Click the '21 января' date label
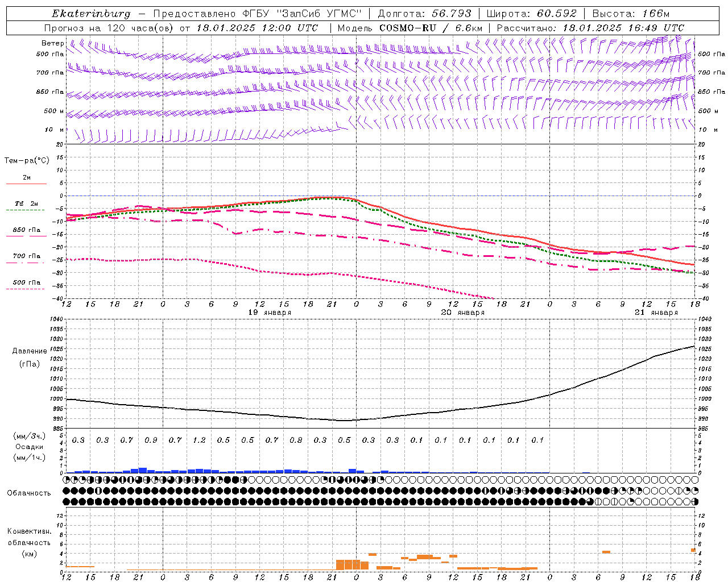 click(x=656, y=313)
